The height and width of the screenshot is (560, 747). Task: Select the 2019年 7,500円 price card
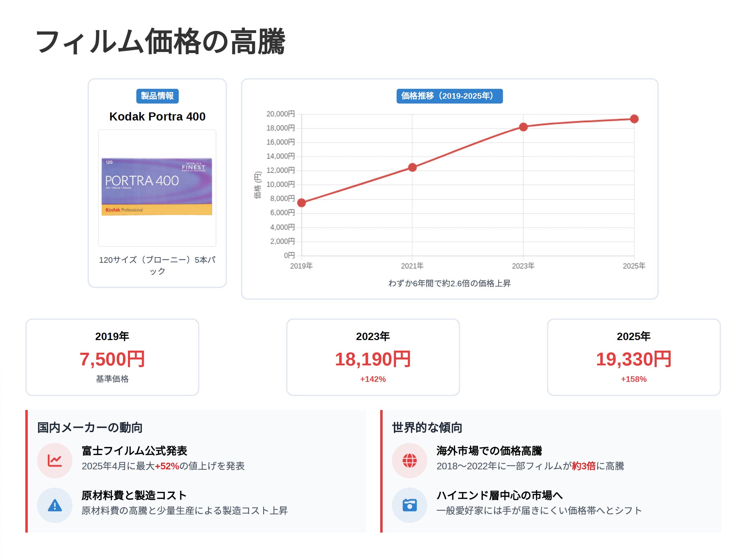tap(112, 357)
